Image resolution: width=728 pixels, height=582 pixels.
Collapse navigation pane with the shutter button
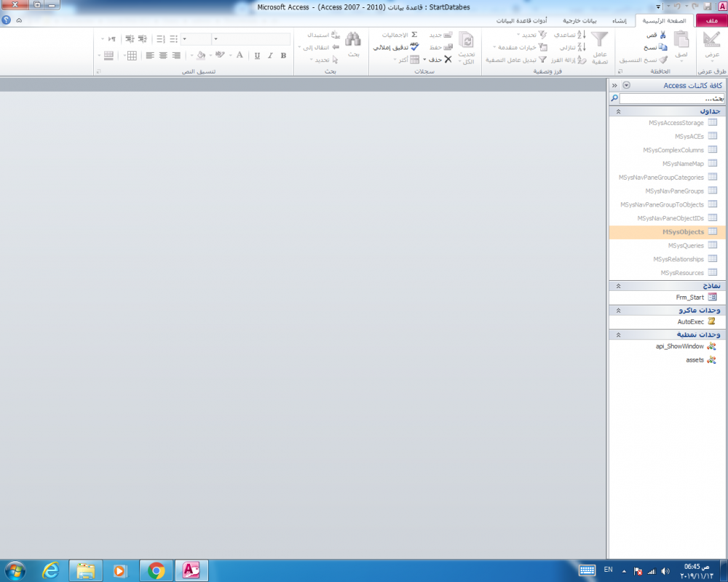pyautogui.click(x=614, y=85)
